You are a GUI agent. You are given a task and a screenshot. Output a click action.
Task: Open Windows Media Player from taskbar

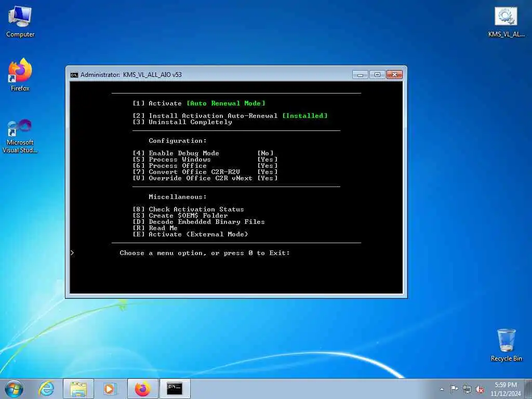tap(110, 389)
